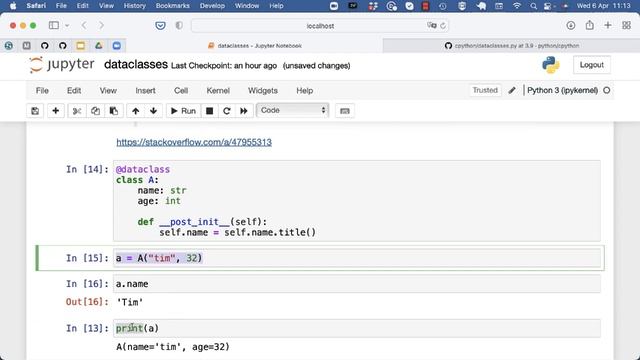Image resolution: width=640 pixels, height=360 pixels.
Task: Click output A(name='tim', age=32)
Action: pos(173,347)
